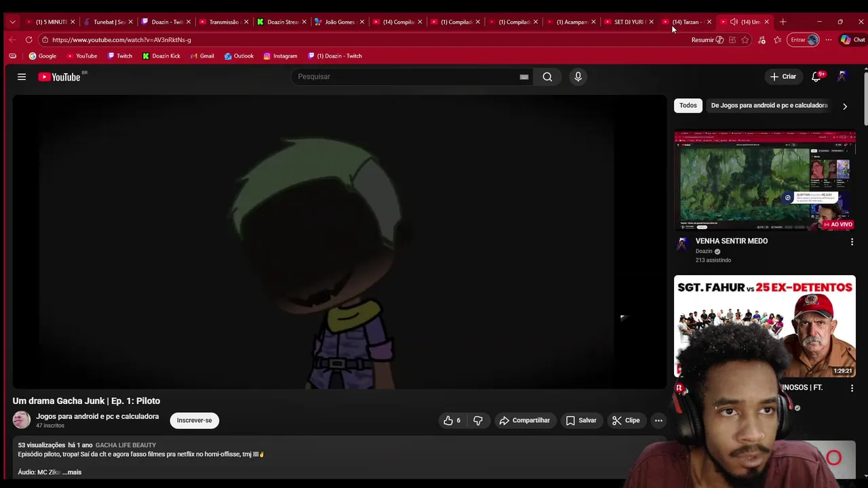The image size is (868, 488).
Task: Click the video player area
Action: [x=339, y=242]
